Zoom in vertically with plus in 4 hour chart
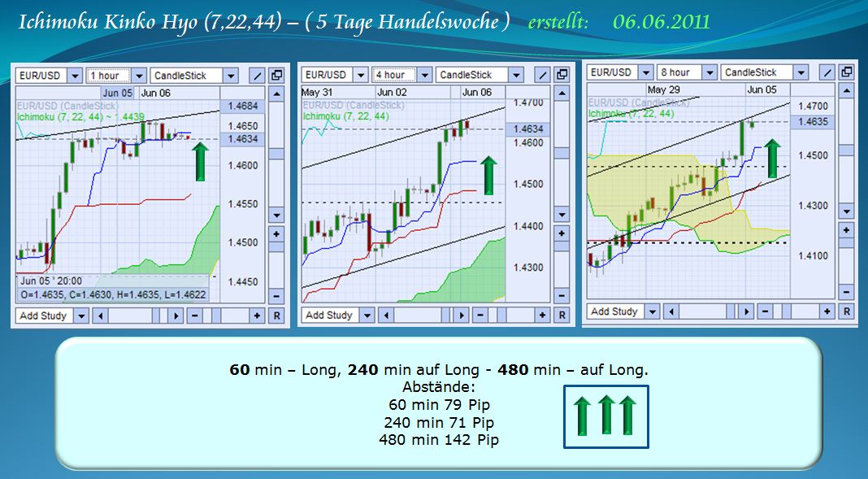 [x=562, y=233]
